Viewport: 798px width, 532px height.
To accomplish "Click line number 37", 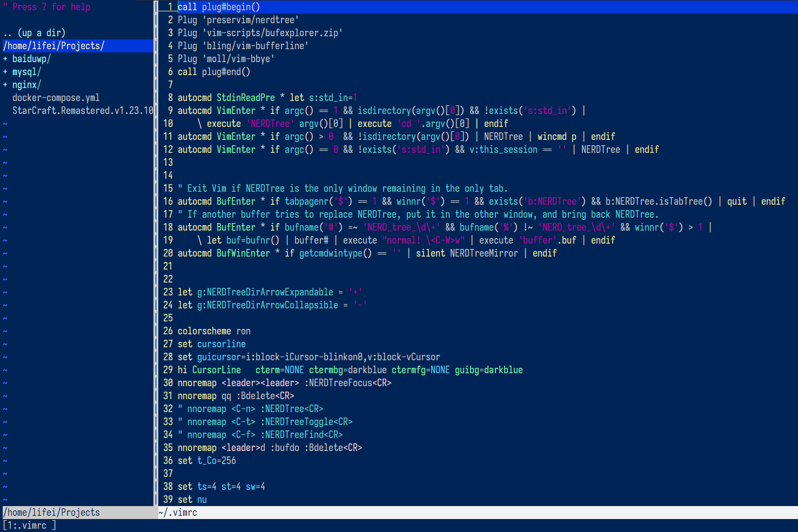I will pyautogui.click(x=168, y=474).
